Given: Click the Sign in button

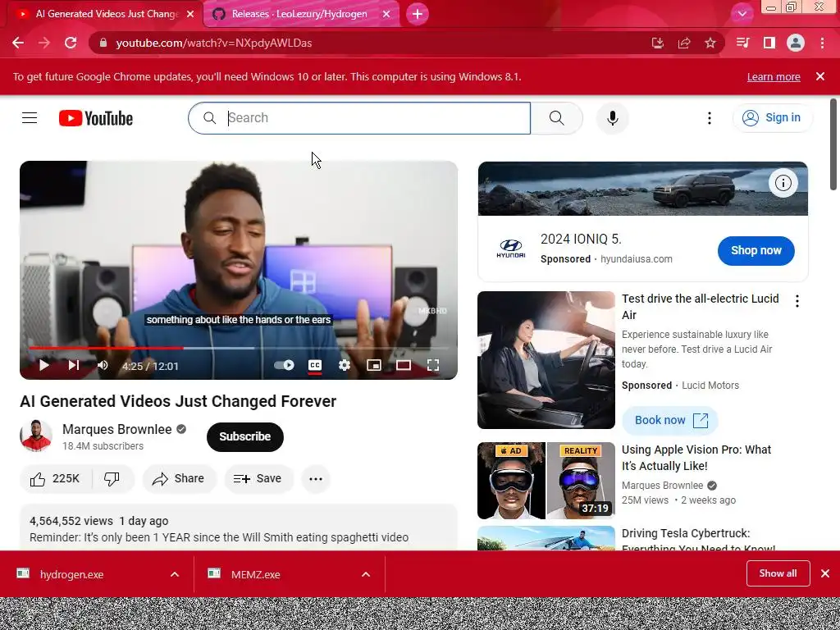Looking at the screenshot, I should [x=773, y=118].
